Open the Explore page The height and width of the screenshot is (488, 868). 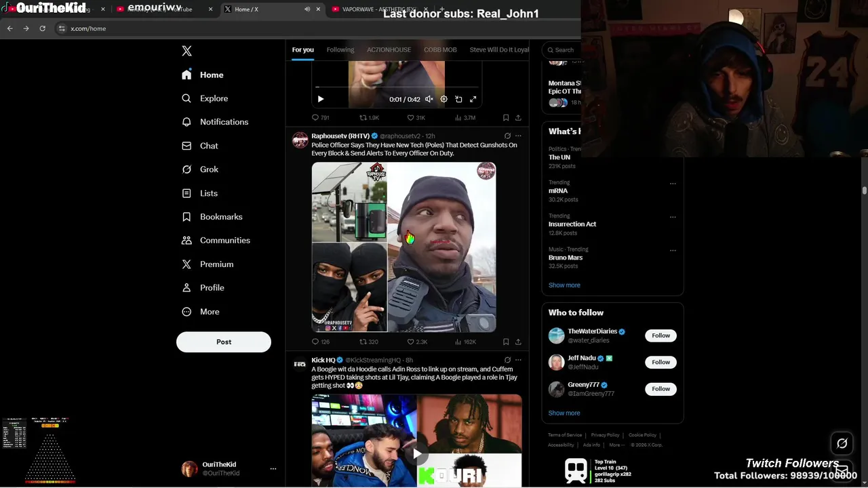pos(205,98)
